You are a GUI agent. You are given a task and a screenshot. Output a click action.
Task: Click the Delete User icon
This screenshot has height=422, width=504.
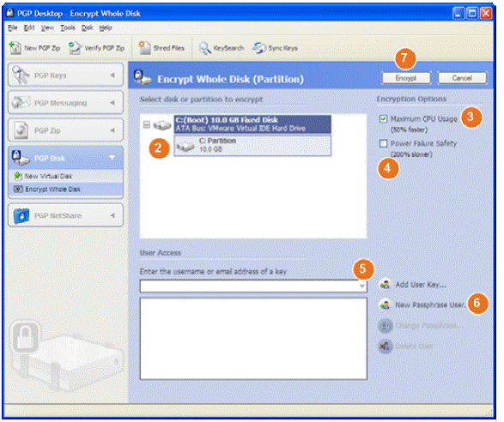[385, 347]
